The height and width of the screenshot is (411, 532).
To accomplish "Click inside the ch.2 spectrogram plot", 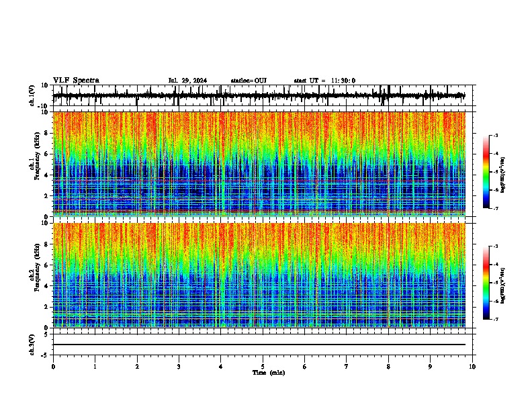I will coord(259,275).
